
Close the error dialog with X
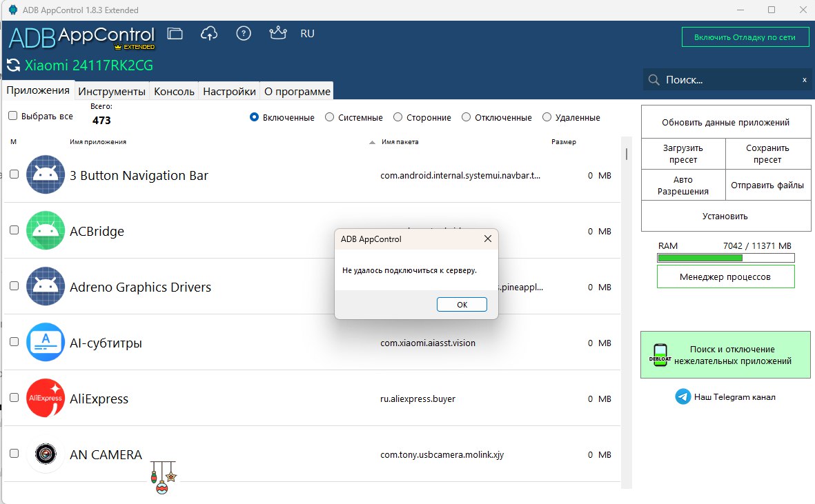point(487,239)
